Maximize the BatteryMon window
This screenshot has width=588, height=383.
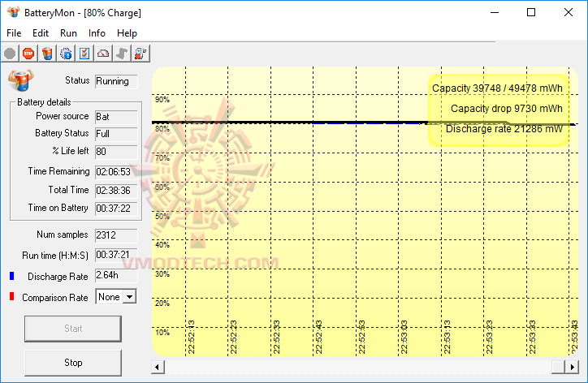tap(531, 12)
